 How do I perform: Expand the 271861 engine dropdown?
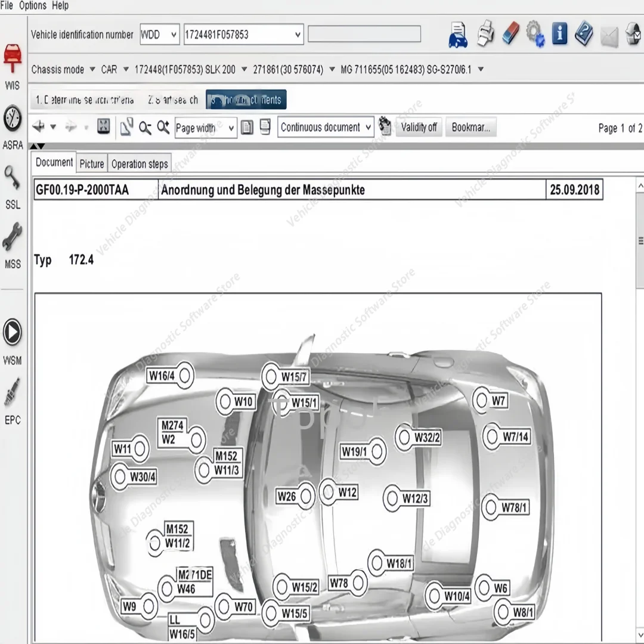332,69
